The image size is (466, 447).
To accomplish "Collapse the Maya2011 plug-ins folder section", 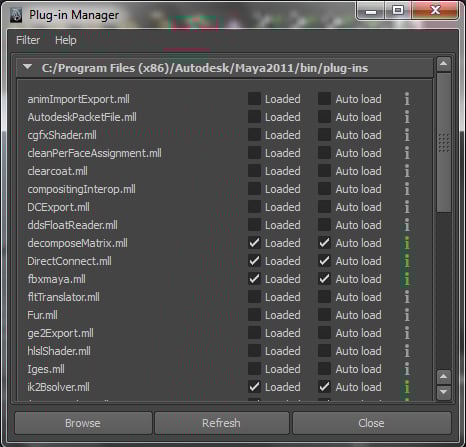I will pos(28,68).
